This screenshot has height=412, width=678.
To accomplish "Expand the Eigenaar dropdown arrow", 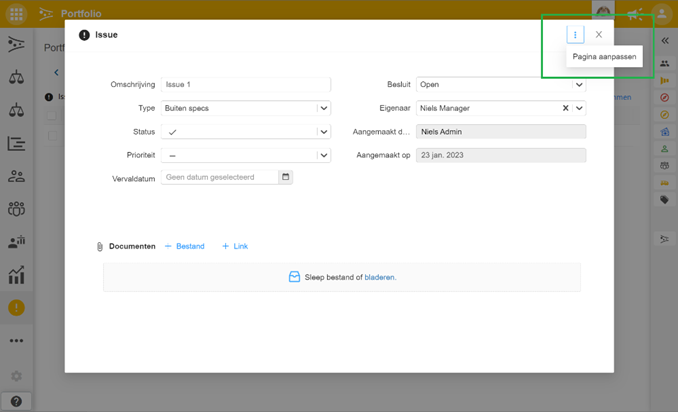I will click(579, 108).
